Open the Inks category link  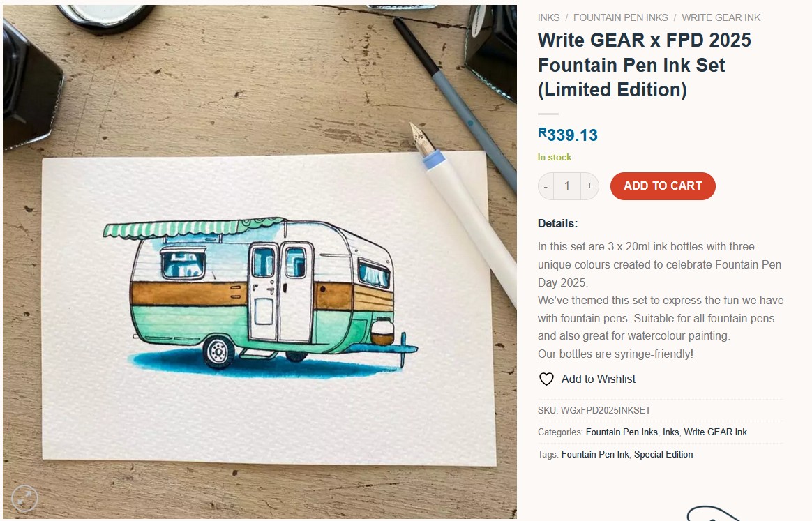tap(670, 432)
